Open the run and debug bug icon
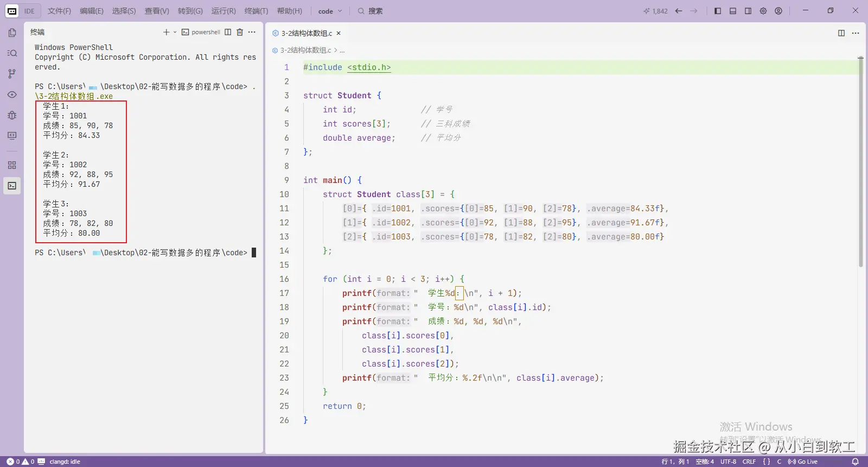 tap(12, 115)
